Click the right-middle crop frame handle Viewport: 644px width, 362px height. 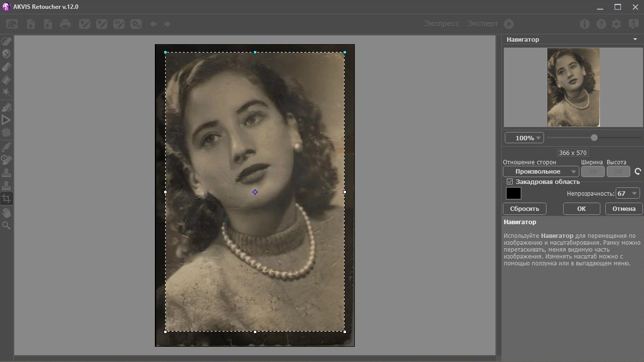pos(345,192)
